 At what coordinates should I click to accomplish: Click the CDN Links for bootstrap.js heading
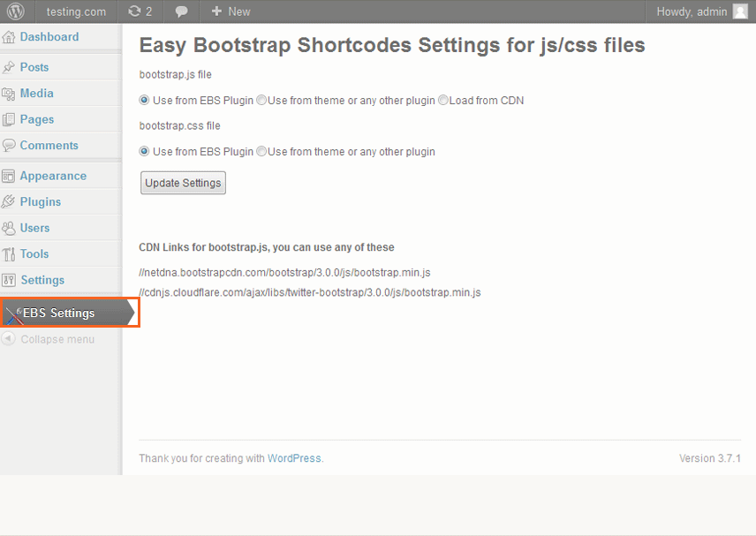(267, 247)
